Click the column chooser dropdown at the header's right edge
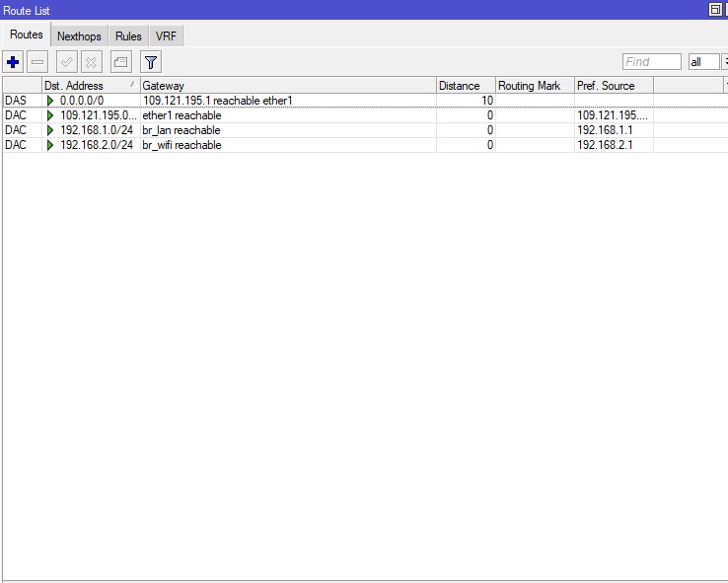728x583 pixels. tap(725, 86)
